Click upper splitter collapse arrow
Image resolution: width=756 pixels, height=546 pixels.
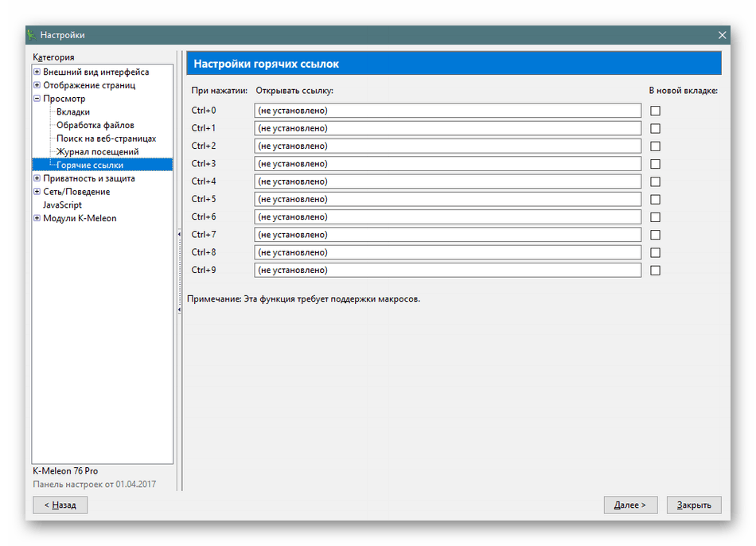(179, 234)
